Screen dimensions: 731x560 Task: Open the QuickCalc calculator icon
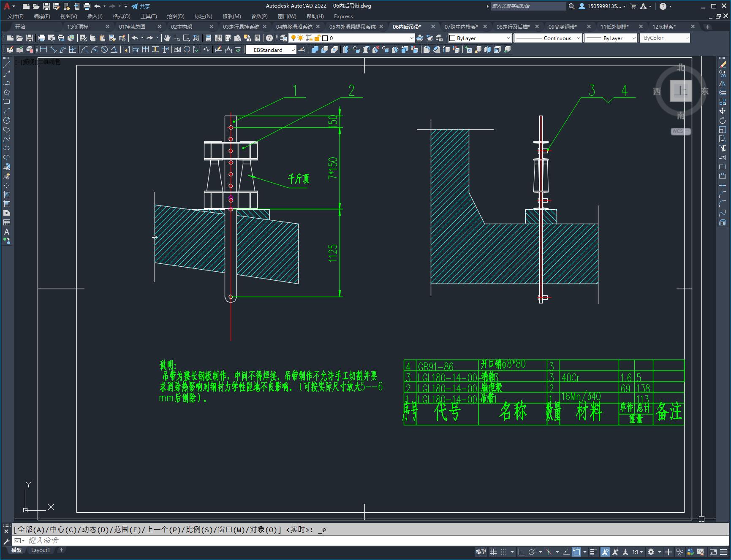[258, 38]
